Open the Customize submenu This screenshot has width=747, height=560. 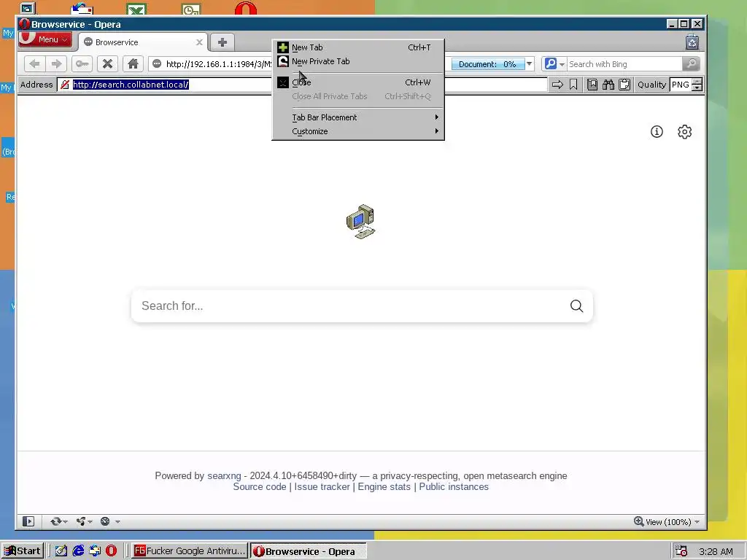[x=357, y=131]
